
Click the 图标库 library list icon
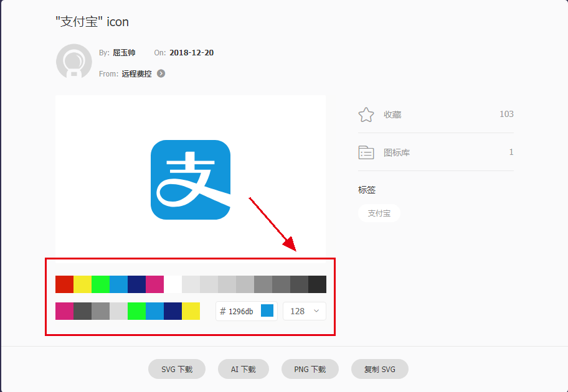click(x=366, y=152)
